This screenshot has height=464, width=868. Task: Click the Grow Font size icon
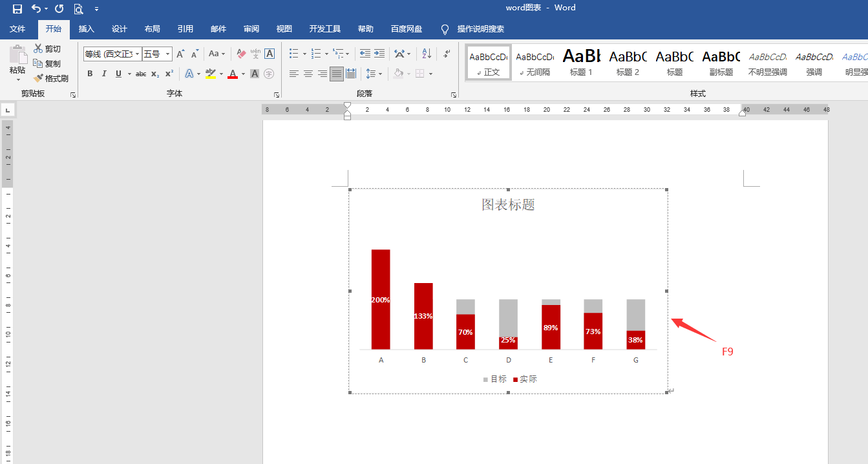click(x=181, y=54)
